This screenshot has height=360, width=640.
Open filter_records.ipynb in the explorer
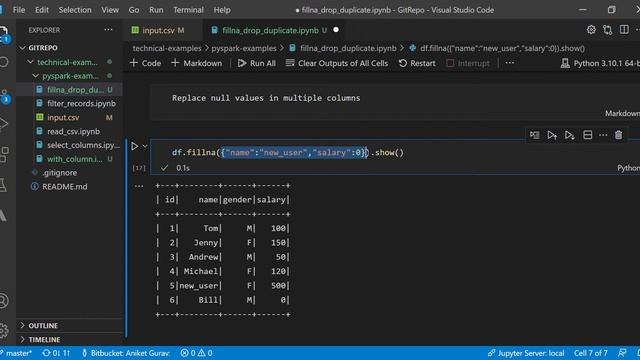pyautogui.click(x=81, y=104)
